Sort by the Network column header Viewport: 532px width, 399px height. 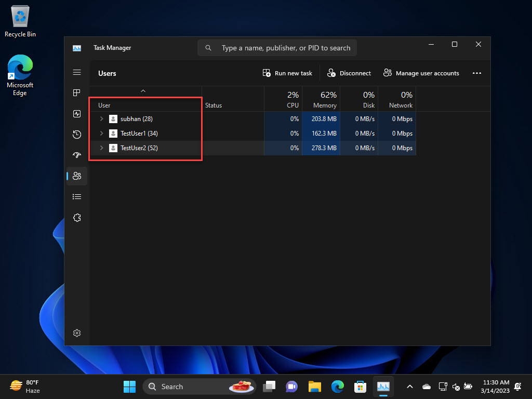(x=397, y=99)
